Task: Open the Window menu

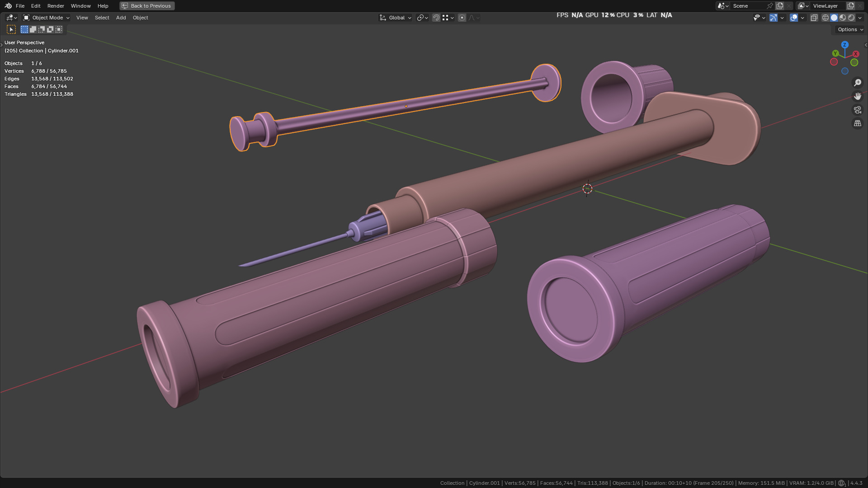Action: (80, 6)
